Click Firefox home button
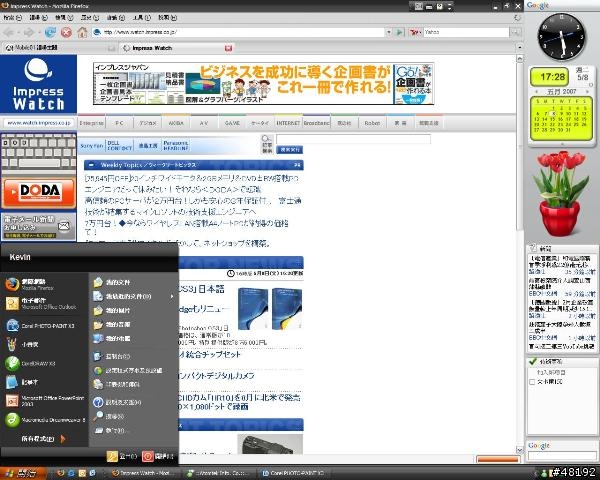This screenshot has width=600, height=480. pos(82,33)
